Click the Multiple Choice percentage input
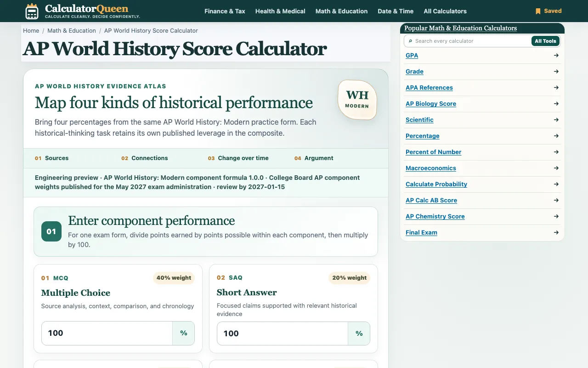The image size is (588, 368). click(107, 333)
